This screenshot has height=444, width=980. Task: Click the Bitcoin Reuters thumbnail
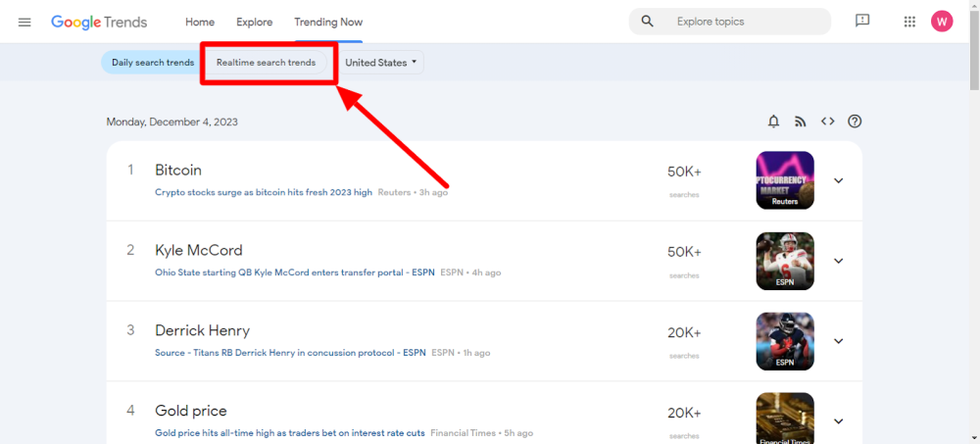coord(785,180)
